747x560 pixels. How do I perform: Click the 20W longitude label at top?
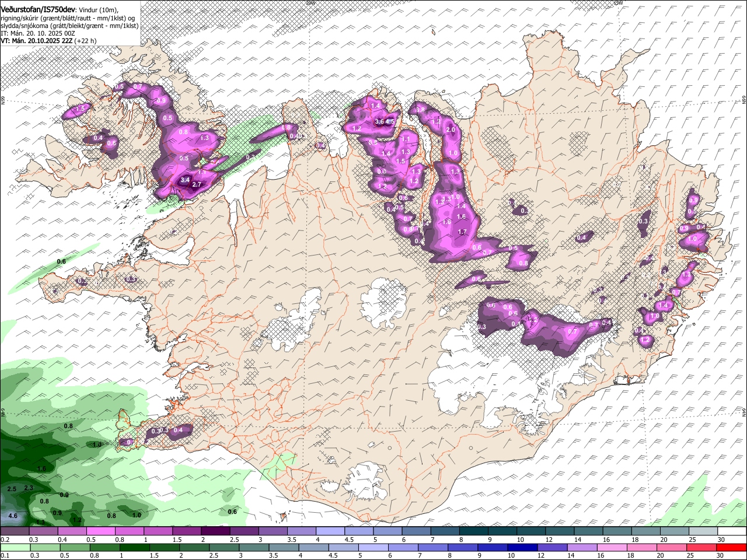coord(310,3)
